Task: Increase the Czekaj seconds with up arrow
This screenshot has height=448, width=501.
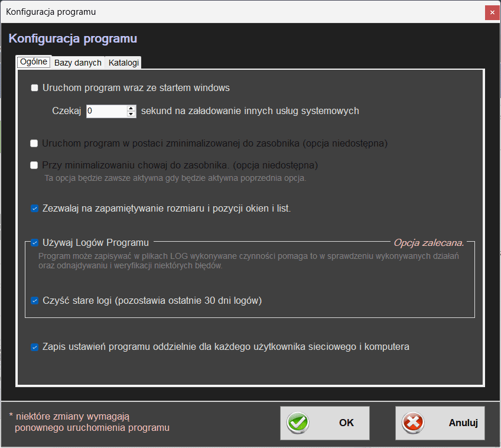Action: point(131,108)
